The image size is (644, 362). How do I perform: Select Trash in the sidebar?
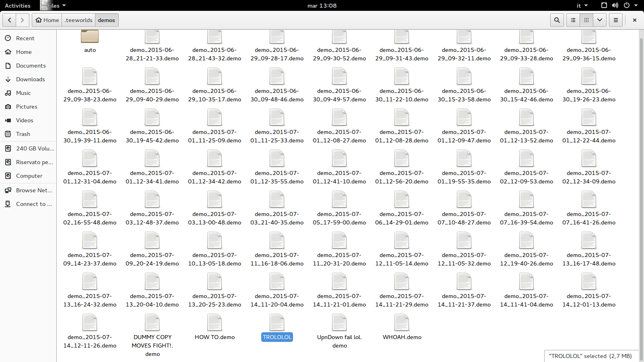coord(23,134)
